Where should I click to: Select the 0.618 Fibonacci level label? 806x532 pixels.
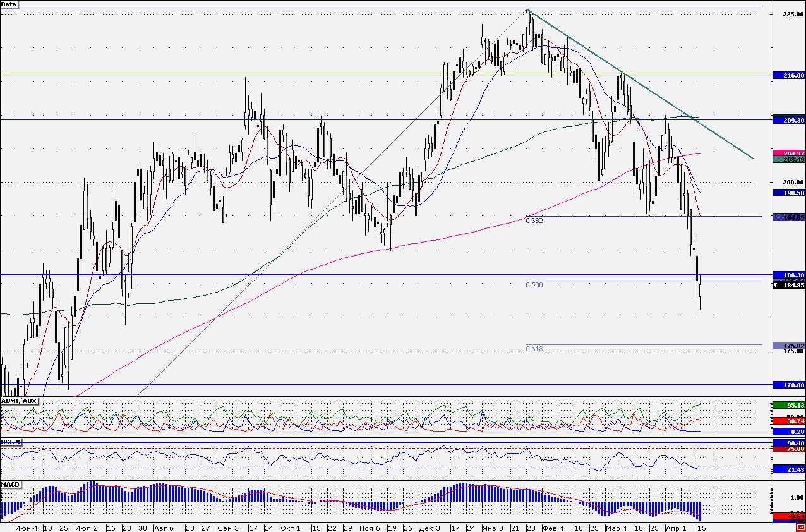tap(534, 349)
